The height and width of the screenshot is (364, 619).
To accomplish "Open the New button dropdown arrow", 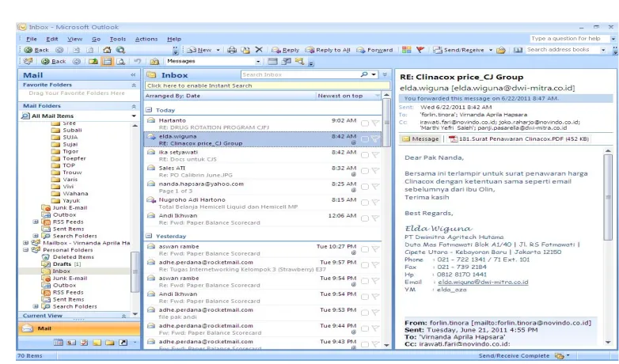I will click(218, 50).
